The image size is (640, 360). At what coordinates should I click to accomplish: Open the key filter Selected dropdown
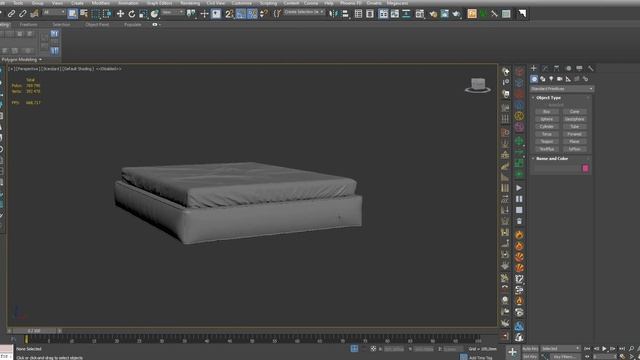560,349
